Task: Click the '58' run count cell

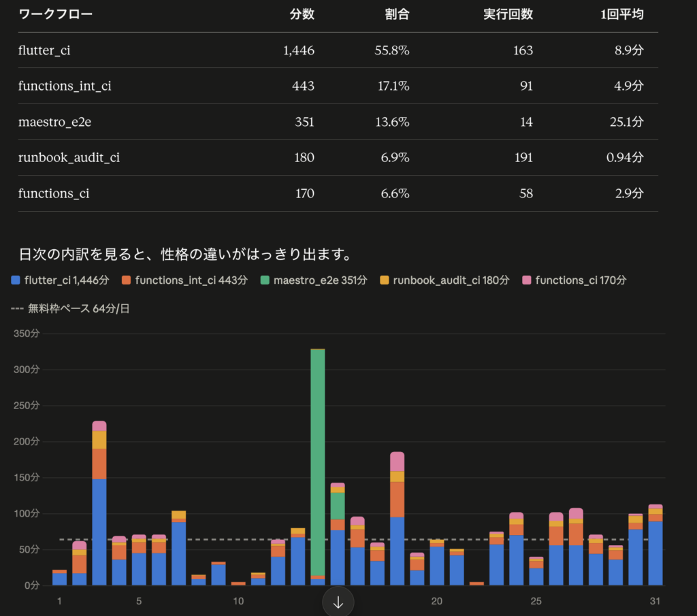Action: click(526, 193)
